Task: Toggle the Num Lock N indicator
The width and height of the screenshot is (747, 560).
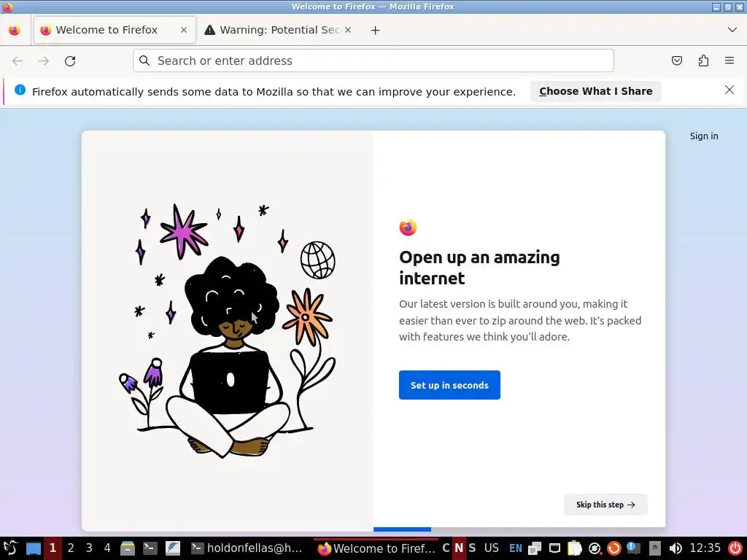Action: (x=459, y=548)
